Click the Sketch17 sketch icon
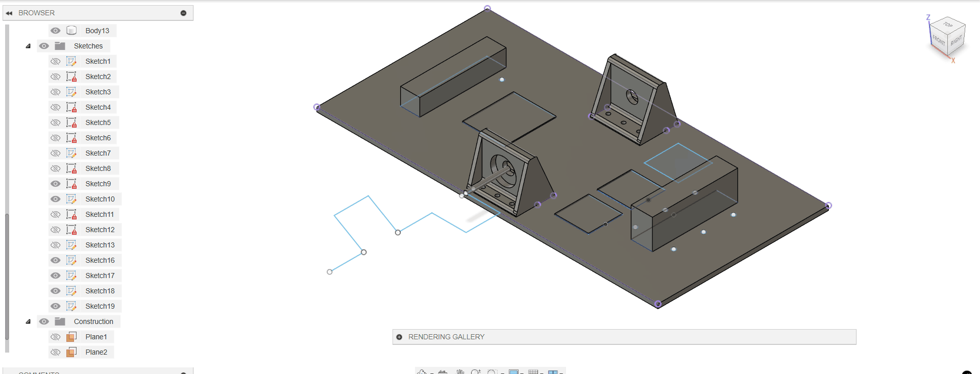This screenshot has height=374, width=980. click(x=71, y=276)
